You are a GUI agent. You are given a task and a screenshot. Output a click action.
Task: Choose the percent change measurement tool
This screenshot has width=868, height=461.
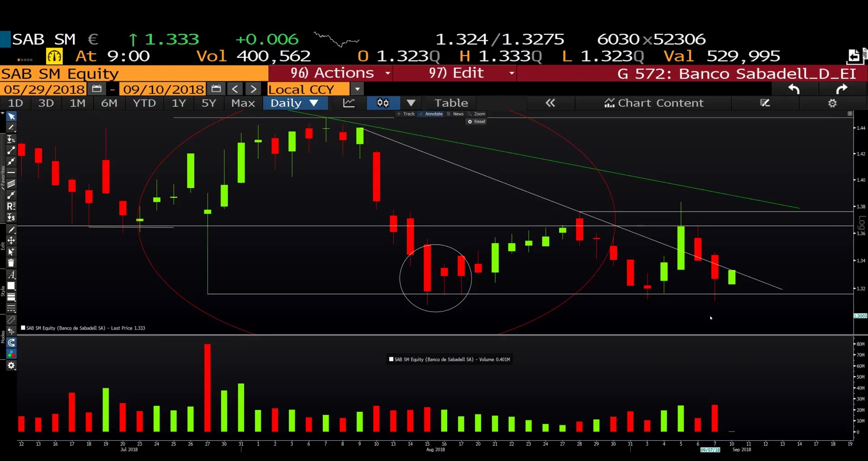(x=11, y=139)
